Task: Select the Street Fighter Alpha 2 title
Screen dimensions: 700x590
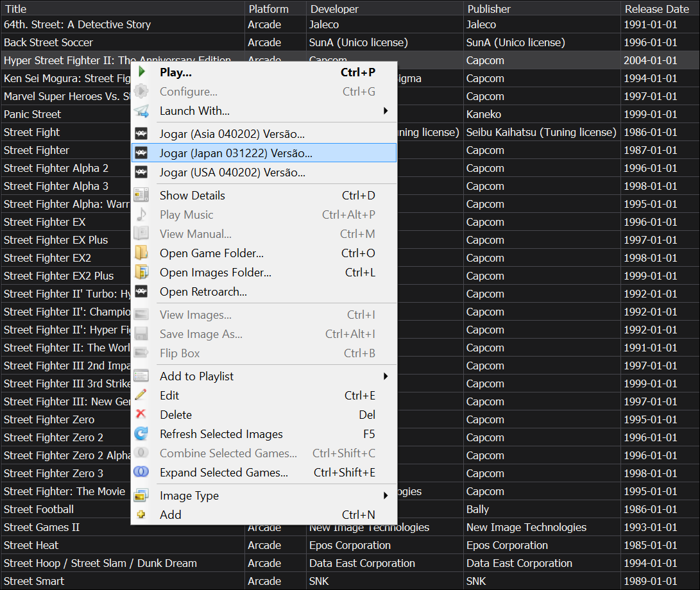Action: click(56, 168)
